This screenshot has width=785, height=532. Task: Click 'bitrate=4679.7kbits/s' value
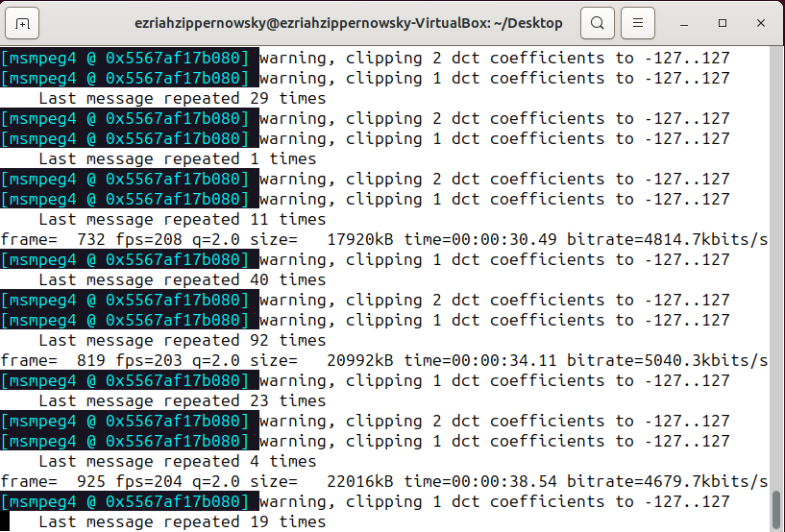click(x=668, y=481)
